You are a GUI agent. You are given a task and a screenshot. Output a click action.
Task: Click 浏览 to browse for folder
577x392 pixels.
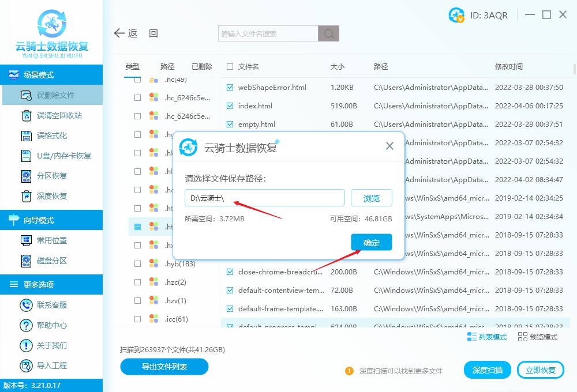click(371, 198)
